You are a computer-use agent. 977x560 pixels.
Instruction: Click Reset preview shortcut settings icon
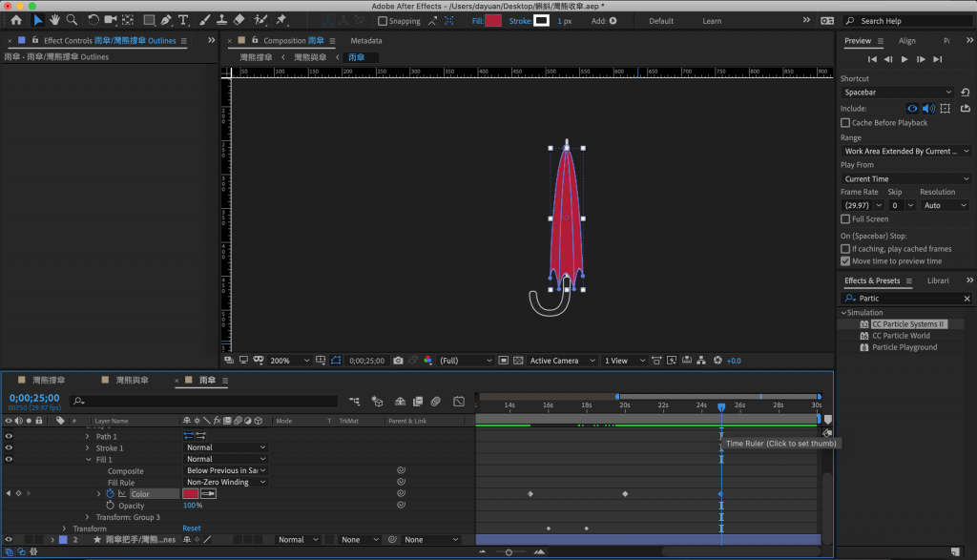point(966,93)
